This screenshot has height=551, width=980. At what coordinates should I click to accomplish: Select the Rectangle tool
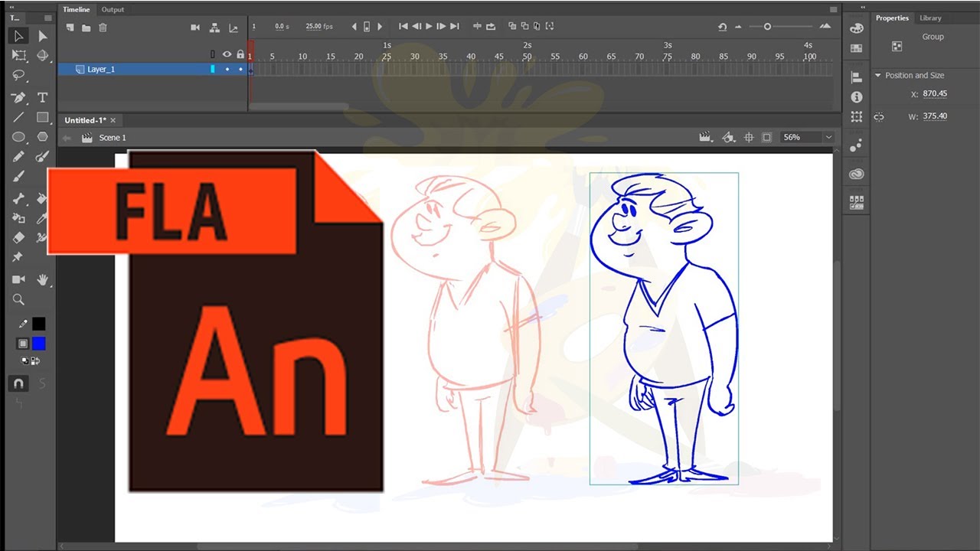point(43,117)
